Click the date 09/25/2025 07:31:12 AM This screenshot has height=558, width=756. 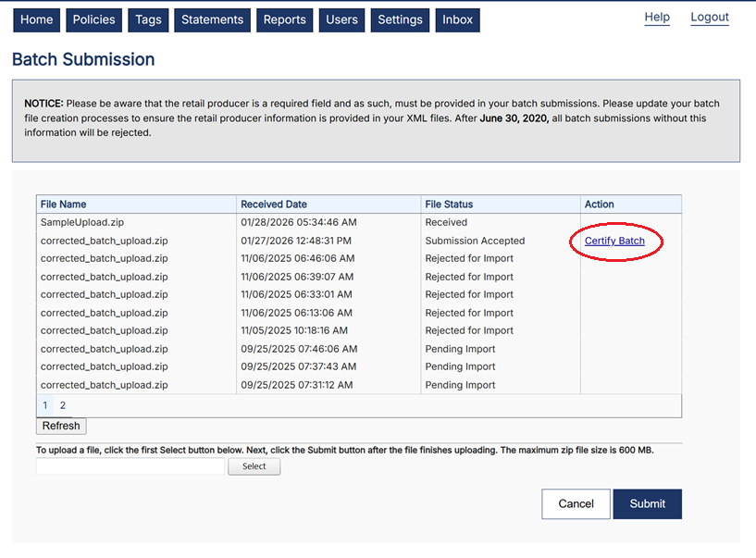(x=297, y=385)
